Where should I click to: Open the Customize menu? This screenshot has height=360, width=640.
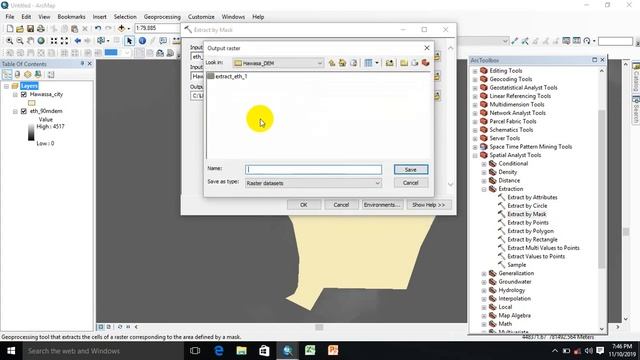tap(201, 17)
